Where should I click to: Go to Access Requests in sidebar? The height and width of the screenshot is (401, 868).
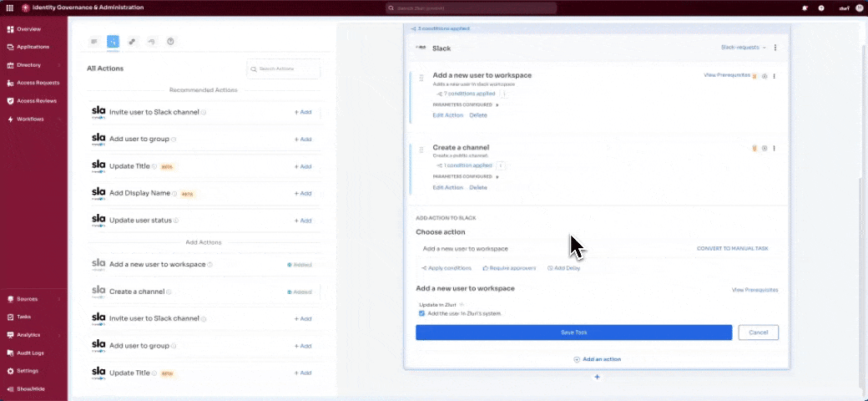pos(33,83)
